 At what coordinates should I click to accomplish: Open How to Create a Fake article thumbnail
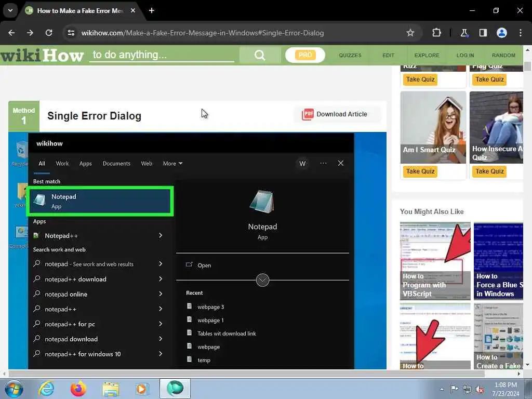498,336
